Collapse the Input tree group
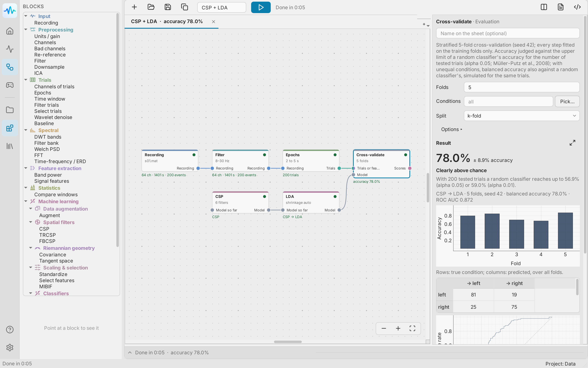The height and width of the screenshot is (368, 588). pyautogui.click(x=26, y=16)
